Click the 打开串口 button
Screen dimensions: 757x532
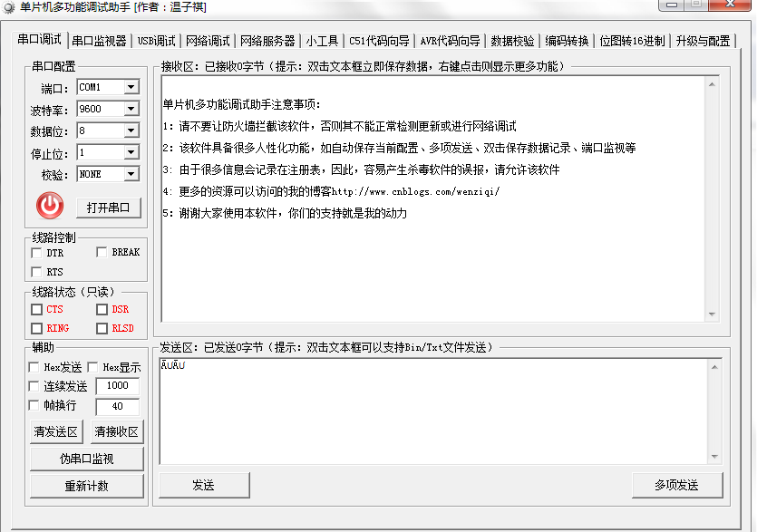coord(109,208)
